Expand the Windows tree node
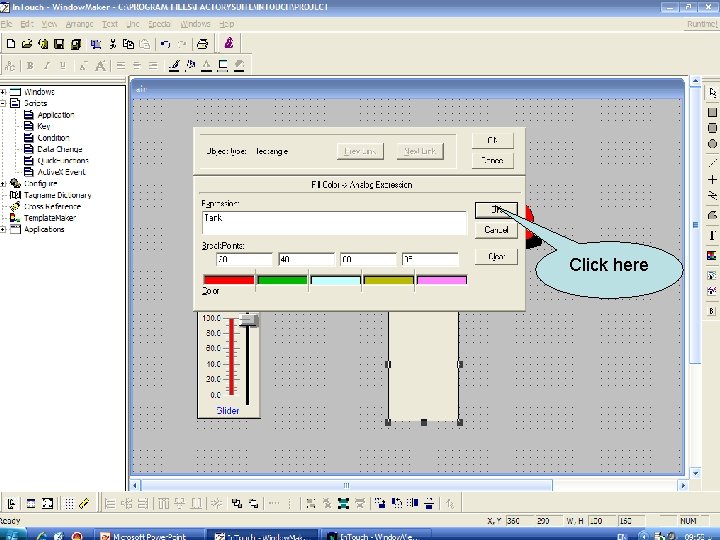 click(x=3, y=92)
